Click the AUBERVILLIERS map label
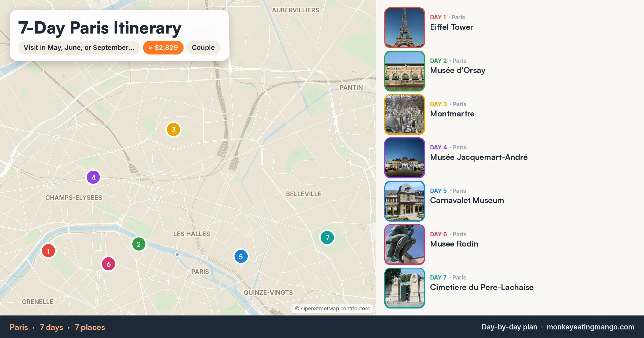 click(295, 10)
